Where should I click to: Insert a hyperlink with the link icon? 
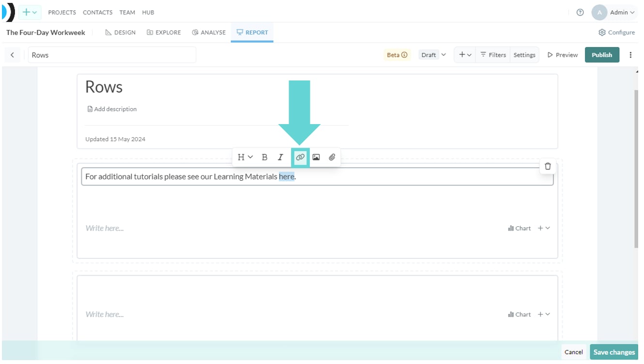pyautogui.click(x=300, y=157)
